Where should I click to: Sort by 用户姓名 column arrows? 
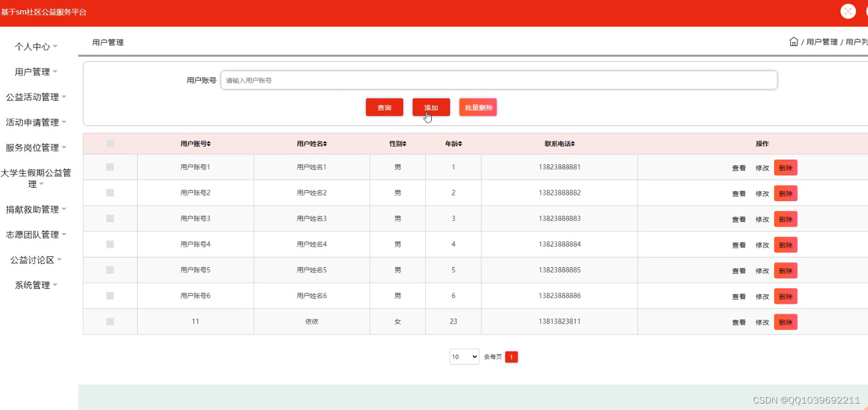(325, 144)
